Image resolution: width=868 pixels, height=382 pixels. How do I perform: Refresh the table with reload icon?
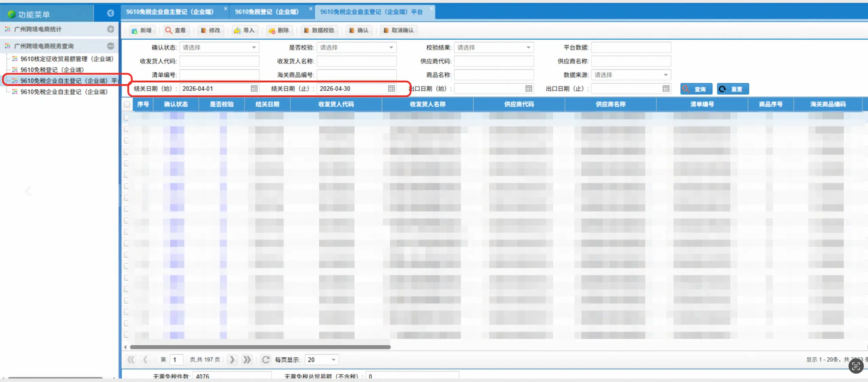(266, 360)
